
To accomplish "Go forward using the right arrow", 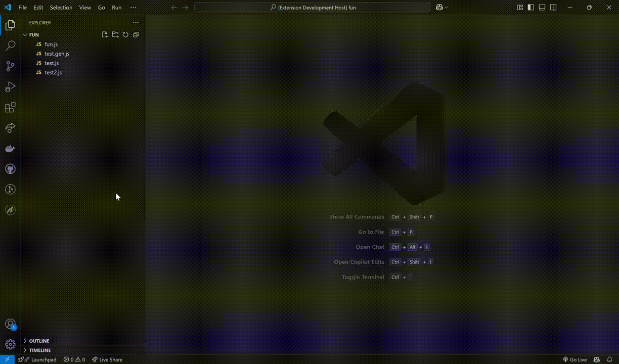I will [185, 8].
